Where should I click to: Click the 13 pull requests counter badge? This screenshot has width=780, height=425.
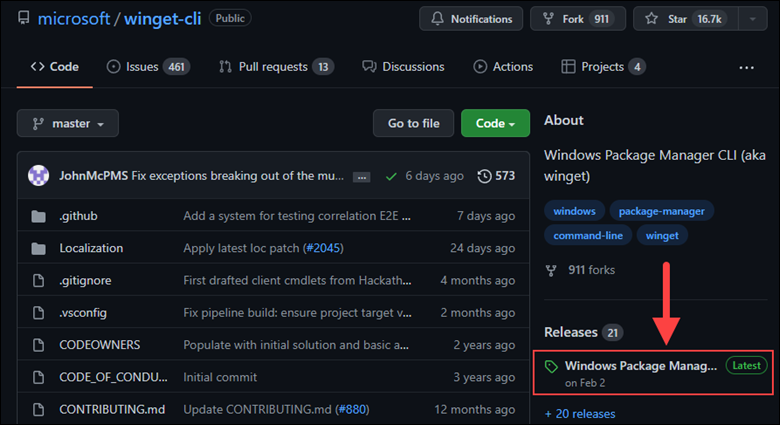323,67
